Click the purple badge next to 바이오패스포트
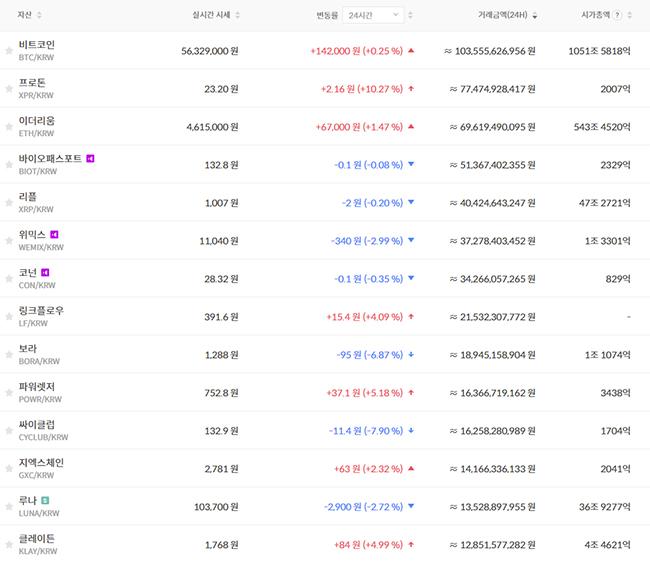The width and height of the screenshot is (650, 562). click(91, 159)
